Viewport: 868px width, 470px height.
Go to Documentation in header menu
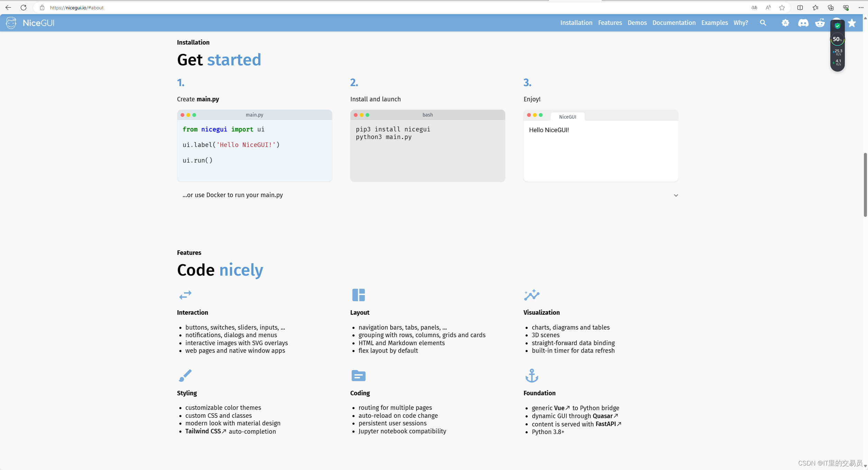click(674, 23)
